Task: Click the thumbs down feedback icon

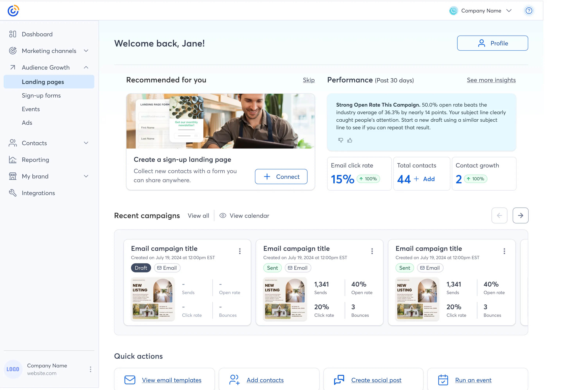Action: click(x=341, y=140)
